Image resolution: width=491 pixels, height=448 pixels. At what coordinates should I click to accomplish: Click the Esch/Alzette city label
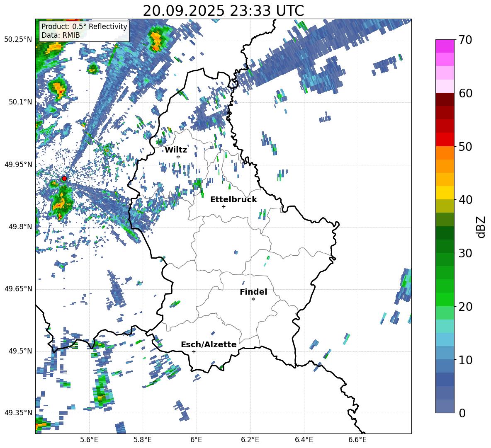pyautogui.click(x=209, y=344)
